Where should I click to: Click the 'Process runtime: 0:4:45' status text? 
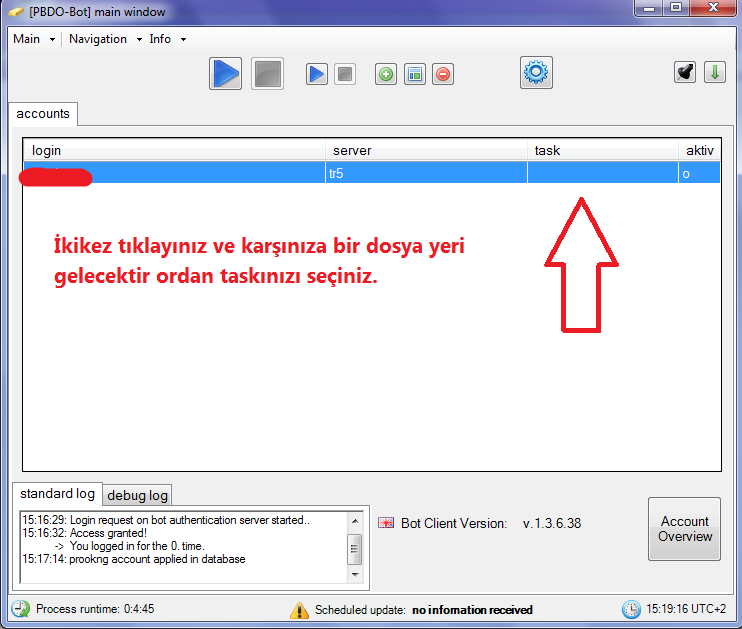point(95,609)
